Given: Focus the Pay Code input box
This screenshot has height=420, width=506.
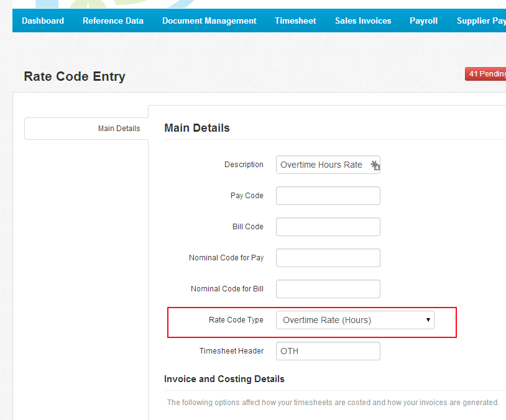Looking at the screenshot, I should (x=328, y=196).
